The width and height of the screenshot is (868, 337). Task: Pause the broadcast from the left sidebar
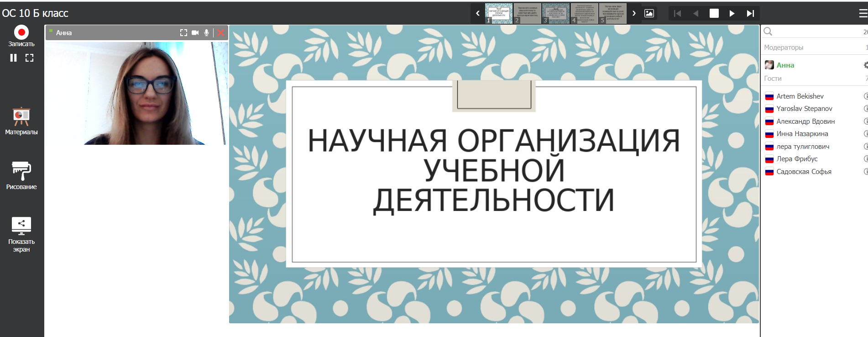14,58
